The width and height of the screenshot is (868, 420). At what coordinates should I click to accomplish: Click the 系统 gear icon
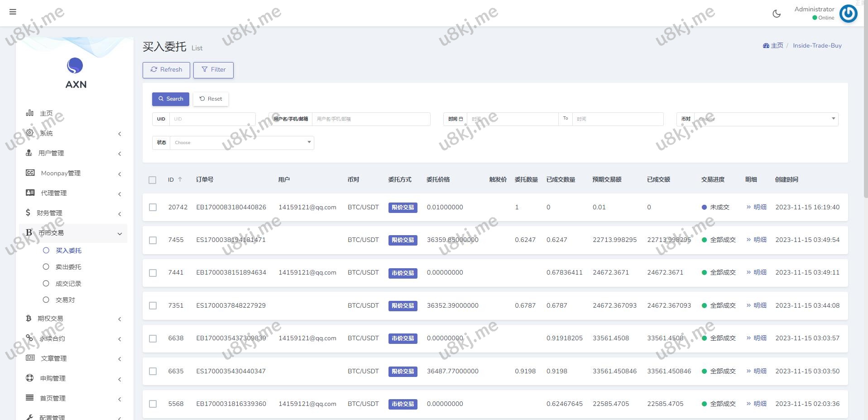click(x=30, y=133)
